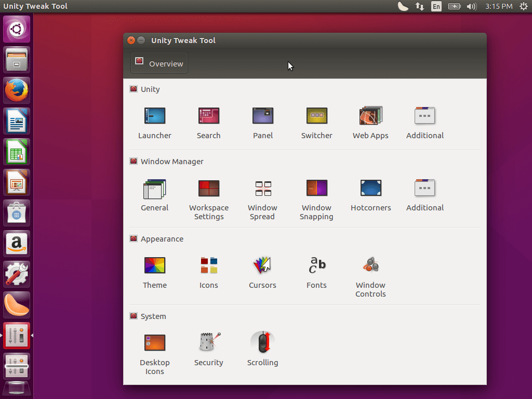Viewport: 532px width, 399px height.
Task: Switch to the Overview tab
Action: [159, 63]
